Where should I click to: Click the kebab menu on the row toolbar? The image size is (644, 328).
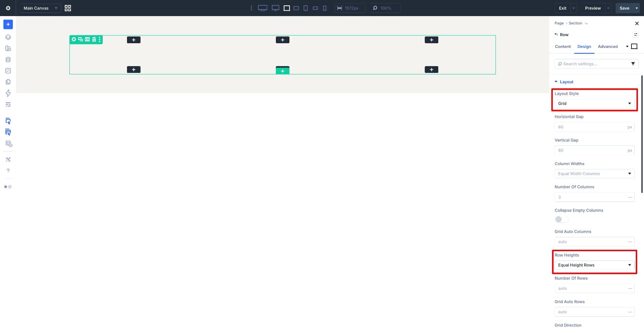99,39
